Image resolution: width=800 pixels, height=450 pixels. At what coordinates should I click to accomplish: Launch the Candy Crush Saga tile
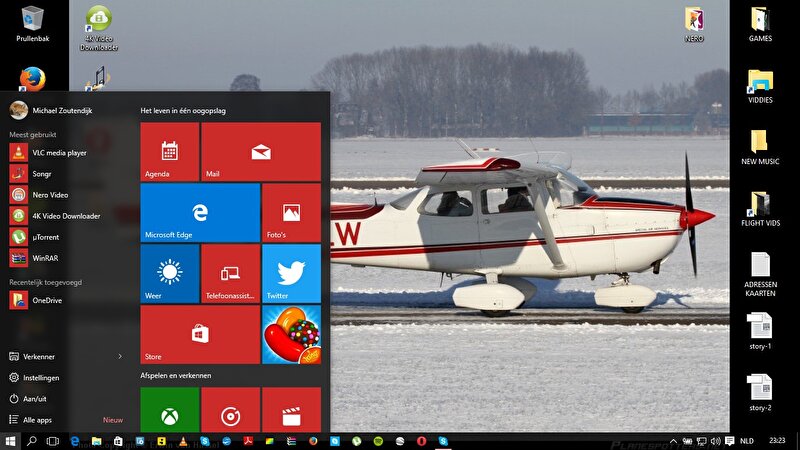click(x=291, y=334)
